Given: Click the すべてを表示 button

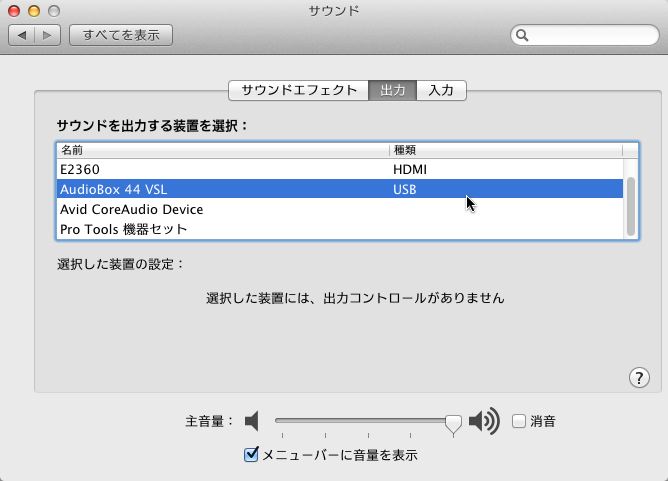Looking at the screenshot, I should 121,35.
